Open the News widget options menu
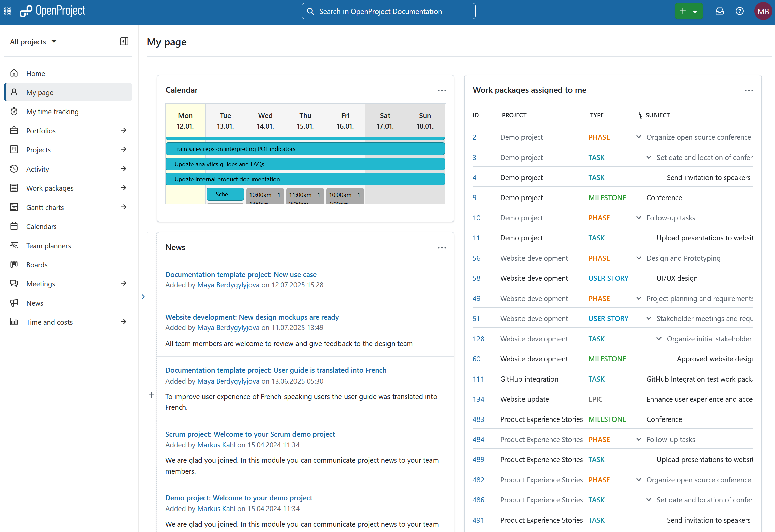Screen dimensions: 775x532 (442, 248)
